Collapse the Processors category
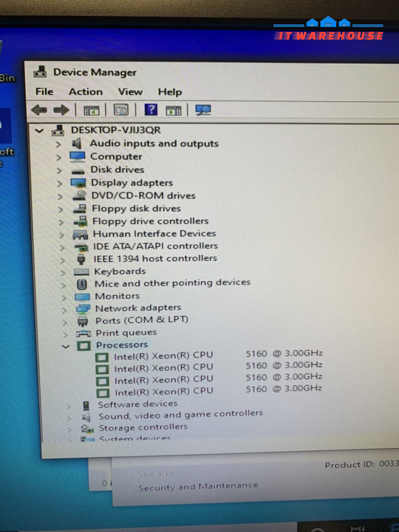 66,346
